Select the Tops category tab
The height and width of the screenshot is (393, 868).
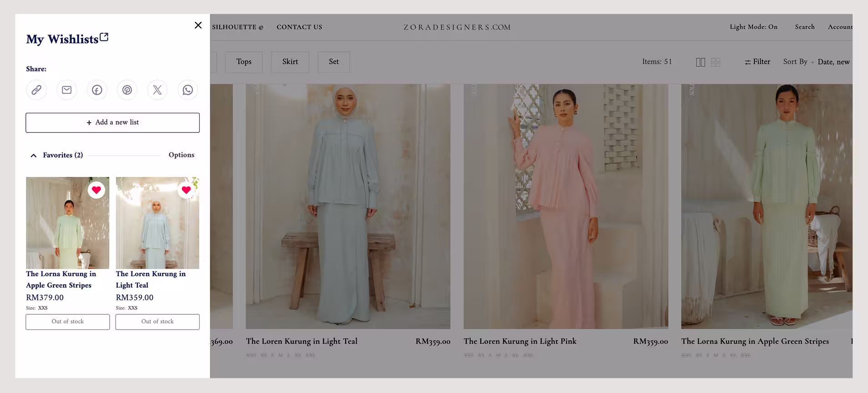(244, 62)
